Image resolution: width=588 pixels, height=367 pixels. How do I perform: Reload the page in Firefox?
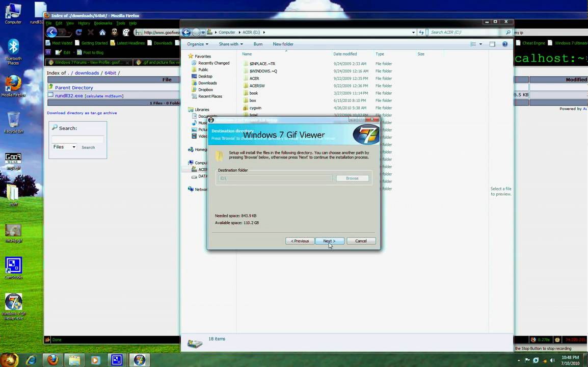coord(79,33)
